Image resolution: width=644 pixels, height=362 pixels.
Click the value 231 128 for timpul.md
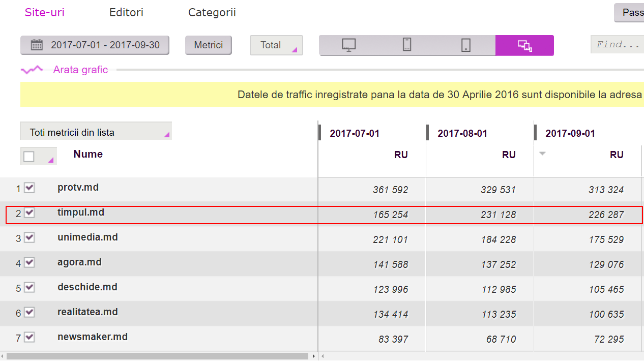point(498,215)
